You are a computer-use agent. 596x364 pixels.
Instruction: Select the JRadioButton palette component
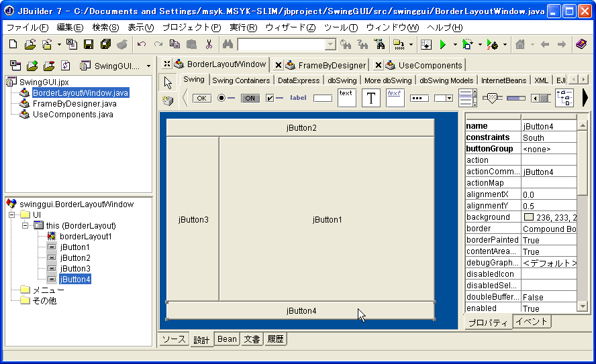[x=226, y=98]
